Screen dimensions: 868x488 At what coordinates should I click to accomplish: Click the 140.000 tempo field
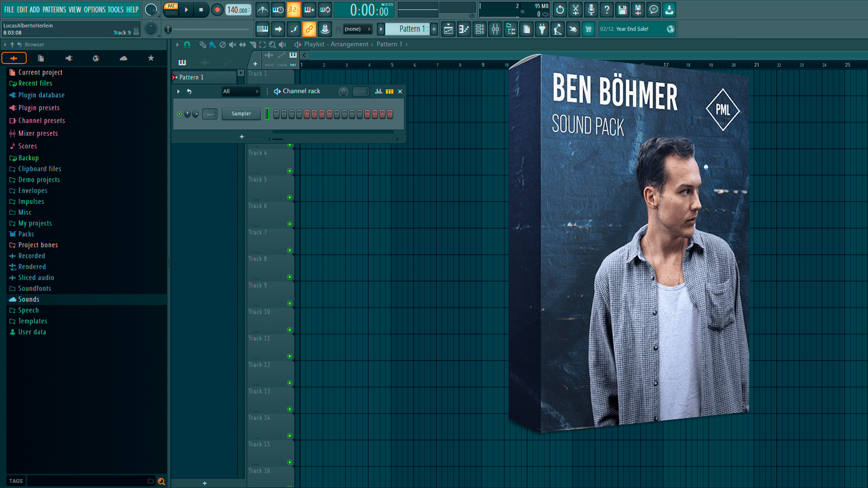coord(238,10)
